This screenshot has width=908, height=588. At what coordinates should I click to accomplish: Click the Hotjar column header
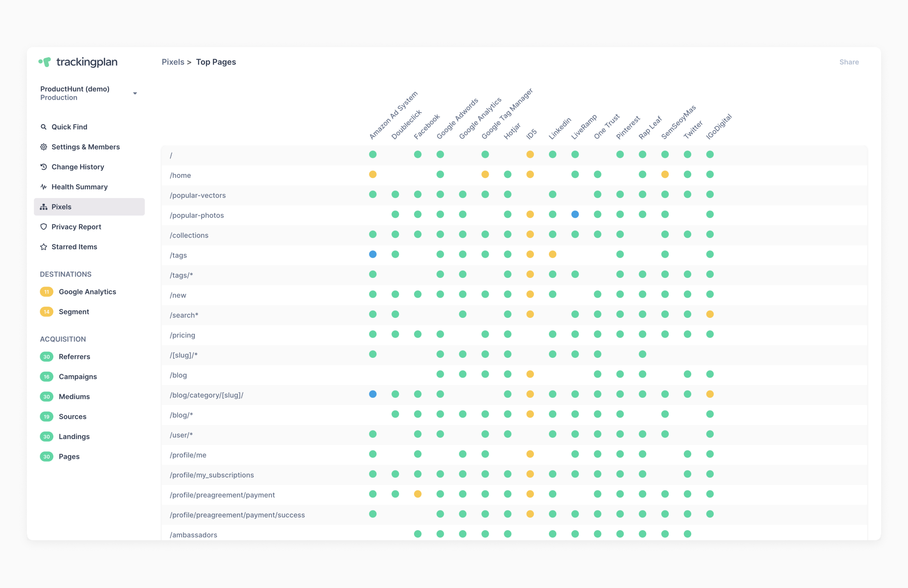[x=512, y=131]
